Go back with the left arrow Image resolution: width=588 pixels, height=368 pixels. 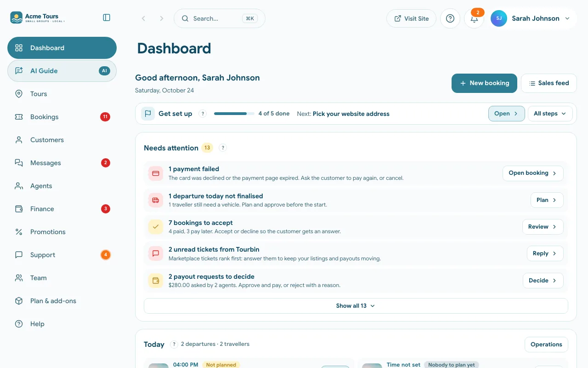[x=143, y=18]
